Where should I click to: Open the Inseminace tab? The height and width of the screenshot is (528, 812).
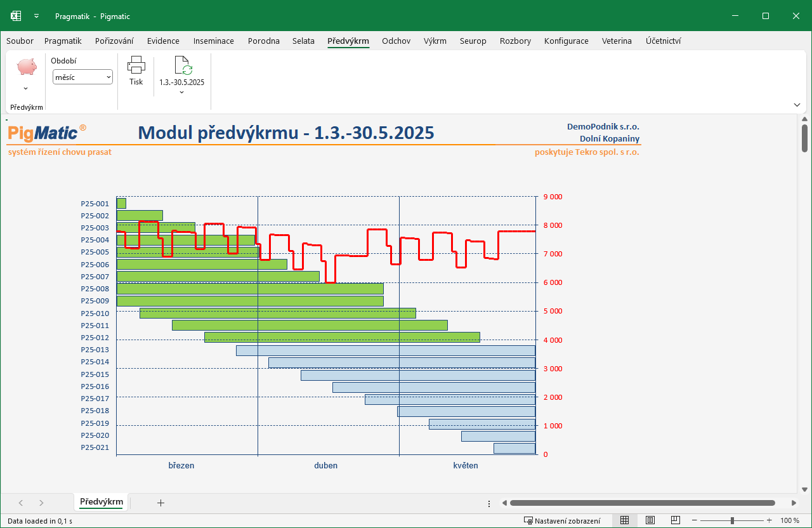coord(214,41)
